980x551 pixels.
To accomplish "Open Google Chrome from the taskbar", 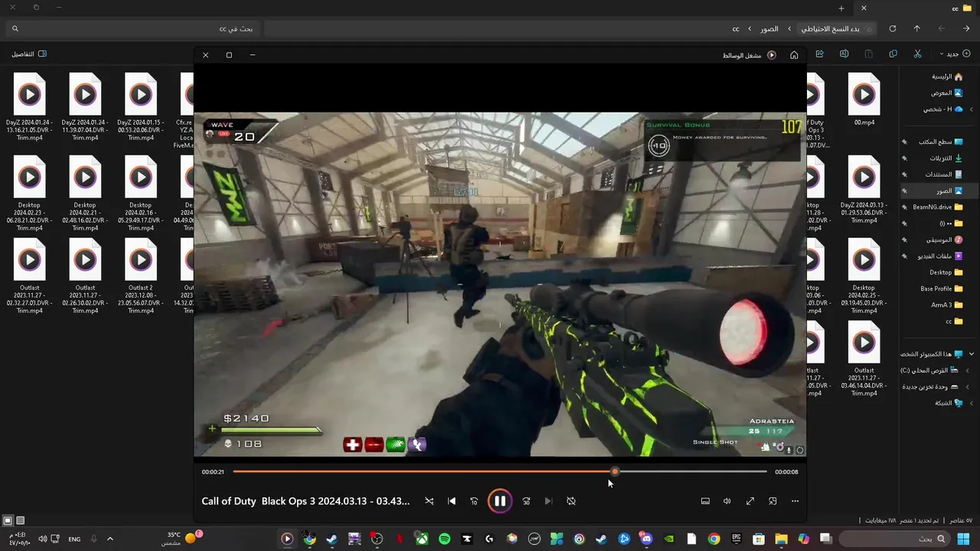I will click(x=714, y=539).
